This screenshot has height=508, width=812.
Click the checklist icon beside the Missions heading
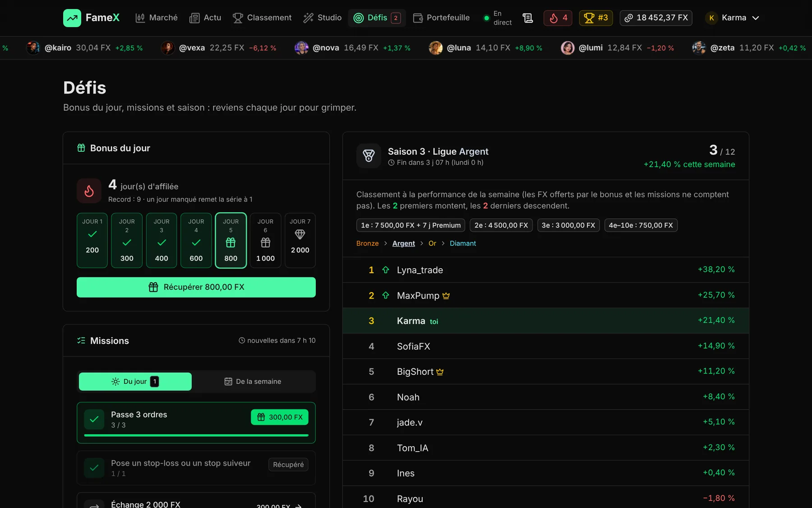[81, 340]
